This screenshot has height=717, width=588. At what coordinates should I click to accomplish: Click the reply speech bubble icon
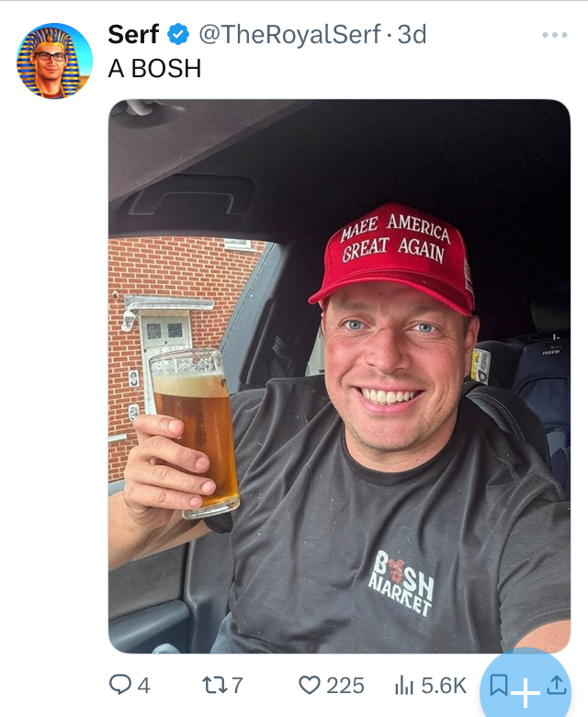[120, 685]
